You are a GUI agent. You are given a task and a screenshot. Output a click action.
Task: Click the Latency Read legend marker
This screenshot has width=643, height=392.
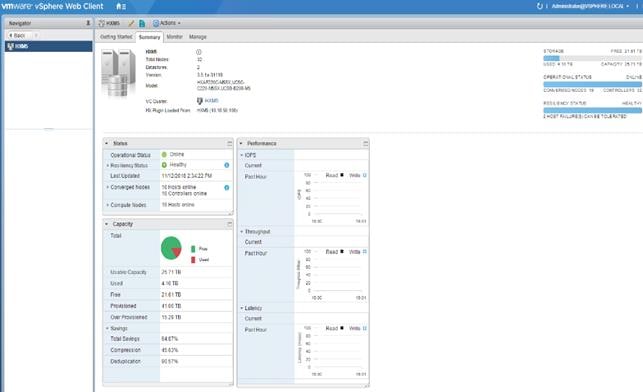[342, 328]
